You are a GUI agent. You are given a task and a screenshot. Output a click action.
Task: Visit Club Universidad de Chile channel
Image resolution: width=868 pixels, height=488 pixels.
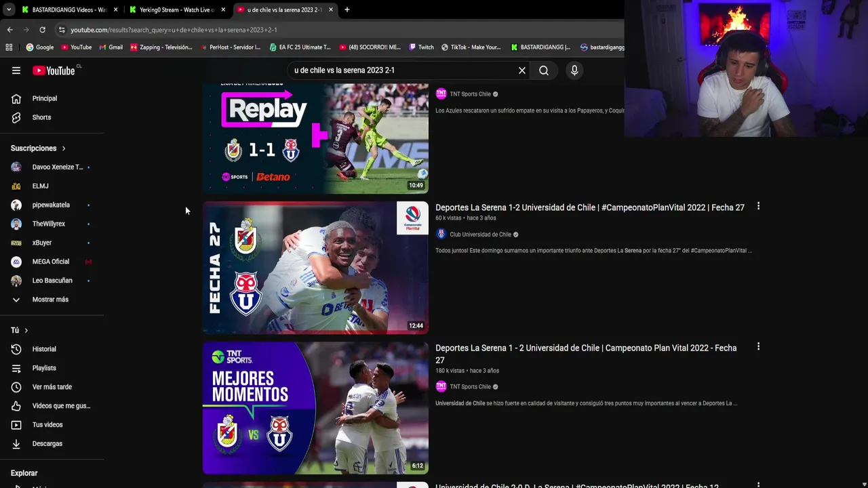(x=480, y=235)
